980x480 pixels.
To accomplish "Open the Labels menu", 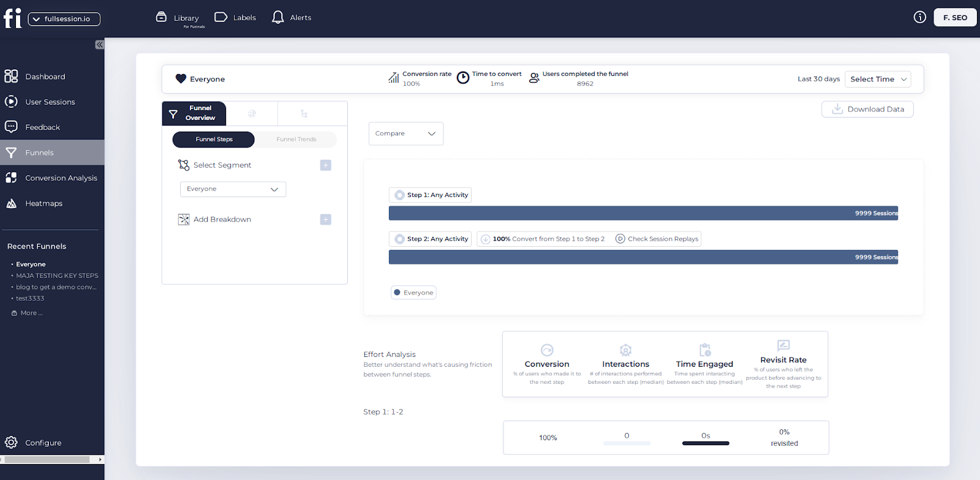I will (x=244, y=18).
